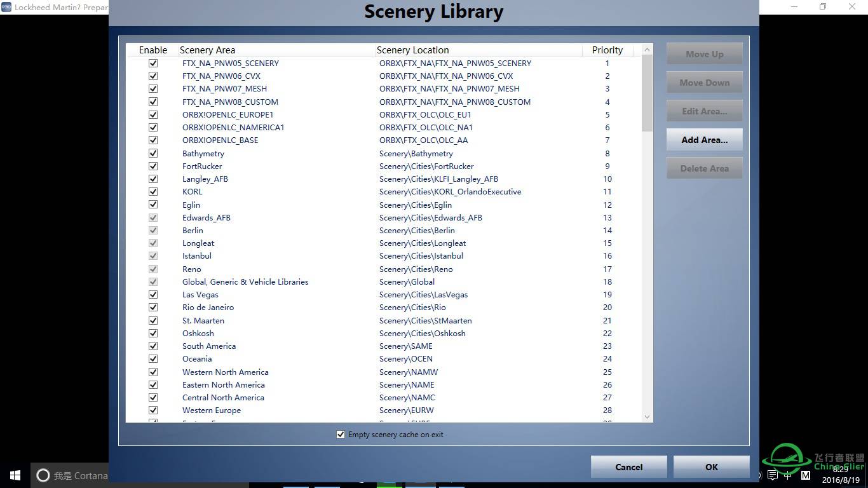
Task: Disable Empty scenery cache on exit
Action: tap(341, 435)
